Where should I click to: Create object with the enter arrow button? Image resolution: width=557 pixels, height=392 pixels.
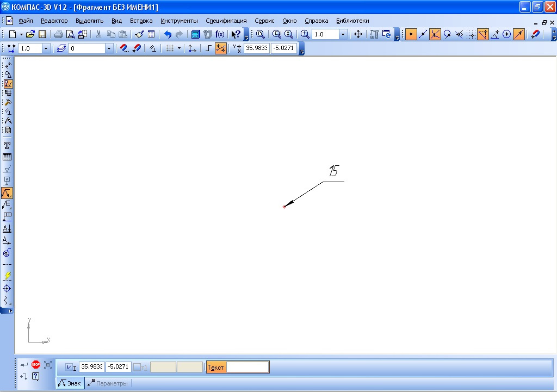pyautogui.click(x=24, y=365)
